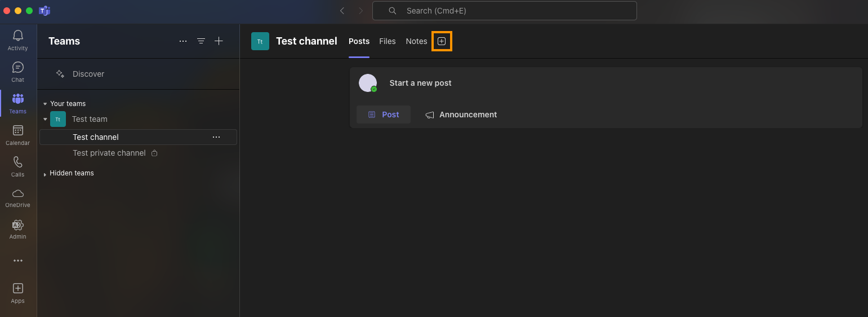Image resolution: width=868 pixels, height=317 pixels.
Task: Click the Search box
Action: (x=504, y=11)
